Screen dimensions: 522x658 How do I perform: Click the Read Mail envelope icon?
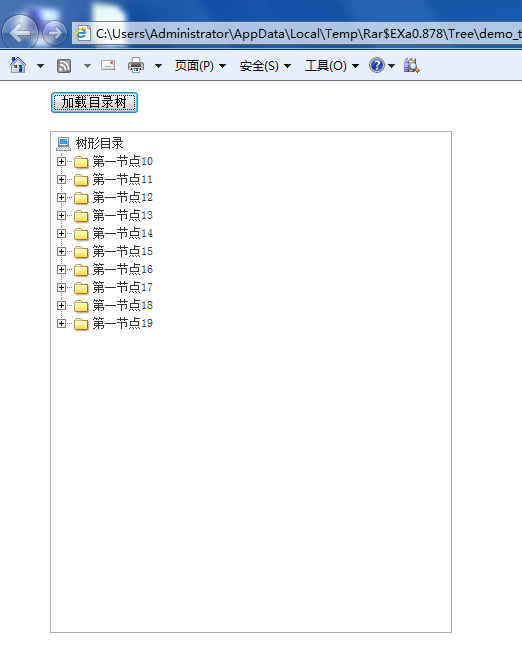point(108,65)
